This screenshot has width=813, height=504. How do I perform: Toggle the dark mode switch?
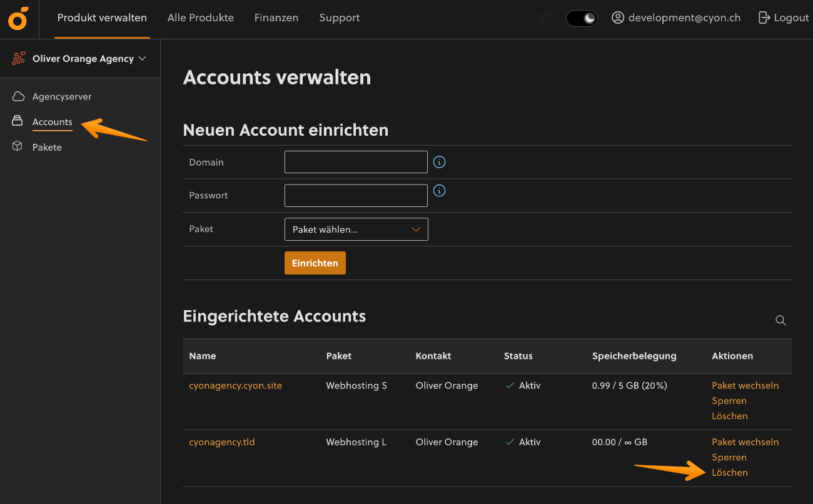(x=582, y=18)
